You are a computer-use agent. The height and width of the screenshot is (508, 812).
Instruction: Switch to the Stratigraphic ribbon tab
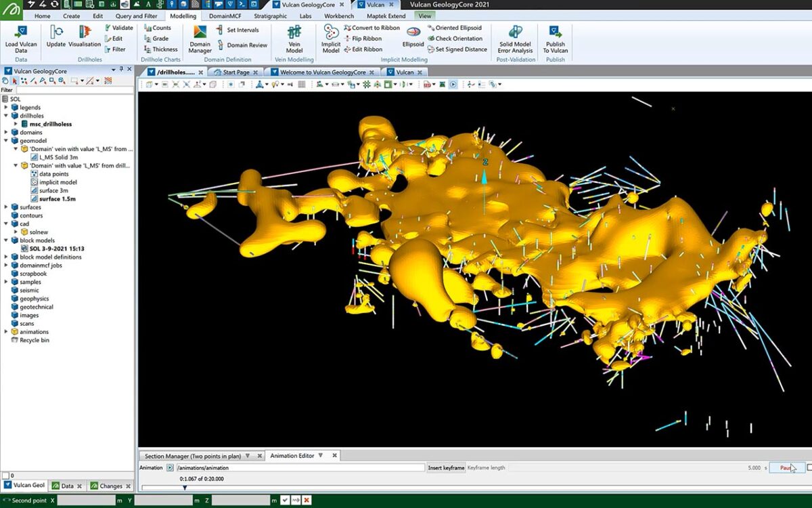tap(270, 16)
